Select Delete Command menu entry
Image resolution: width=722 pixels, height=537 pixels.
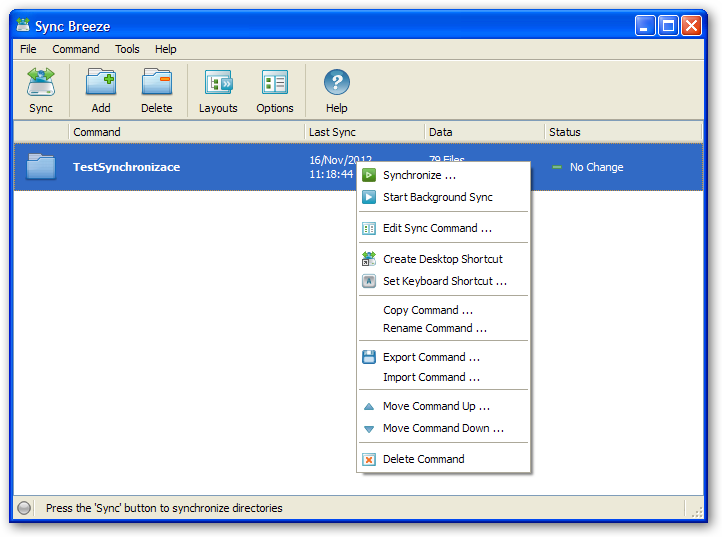click(444, 459)
